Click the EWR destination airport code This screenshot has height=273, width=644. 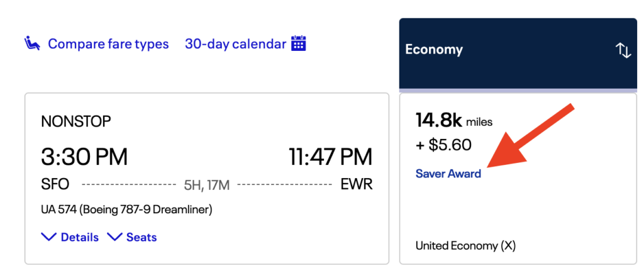(357, 184)
